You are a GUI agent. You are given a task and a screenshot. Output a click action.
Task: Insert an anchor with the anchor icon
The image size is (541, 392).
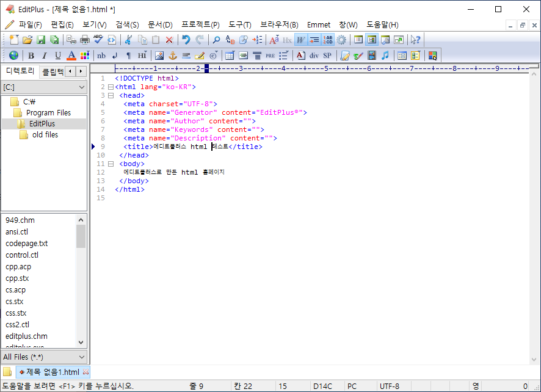click(x=173, y=56)
